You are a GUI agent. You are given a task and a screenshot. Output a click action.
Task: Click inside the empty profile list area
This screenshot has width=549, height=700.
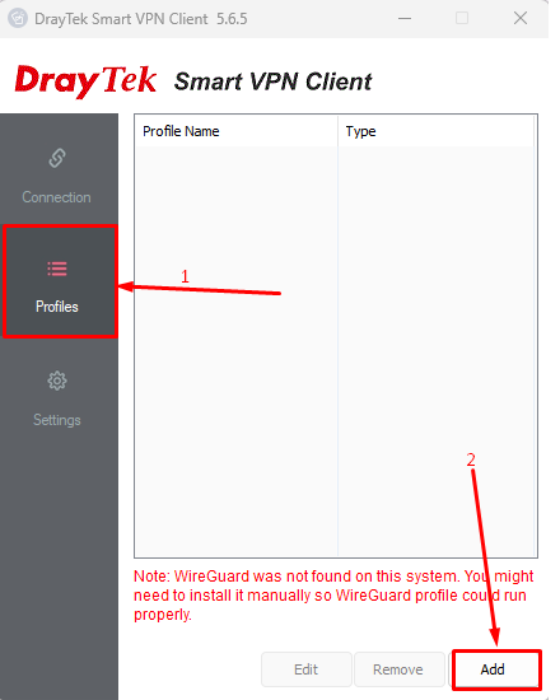pyautogui.click(x=336, y=351)
